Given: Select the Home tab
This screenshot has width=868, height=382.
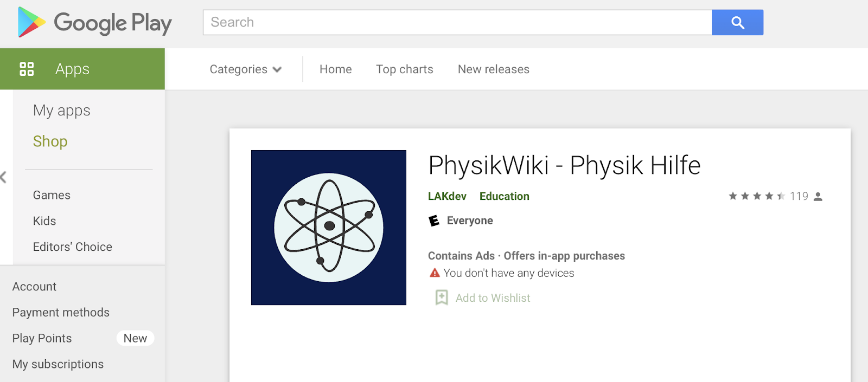Looking at the screenshot, I should click(336, 69).
